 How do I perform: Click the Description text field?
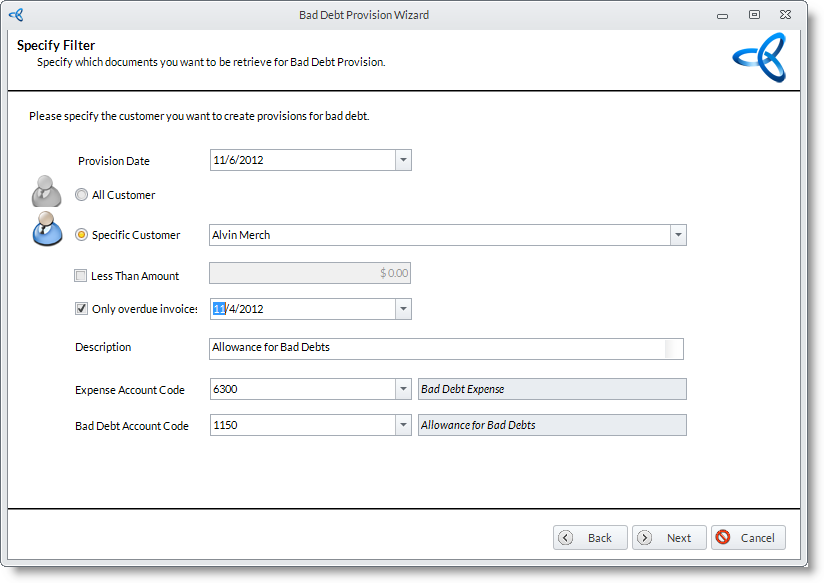click(x=437, y=348)
